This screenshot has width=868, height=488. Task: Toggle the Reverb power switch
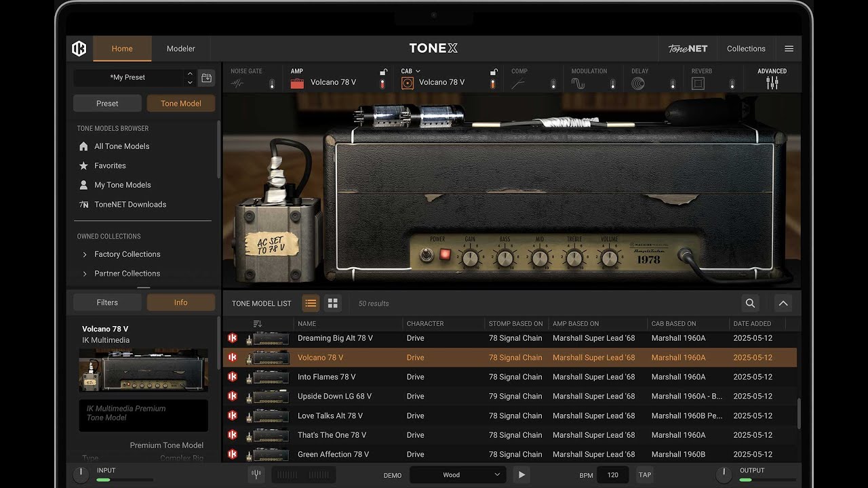pos(732,84)
